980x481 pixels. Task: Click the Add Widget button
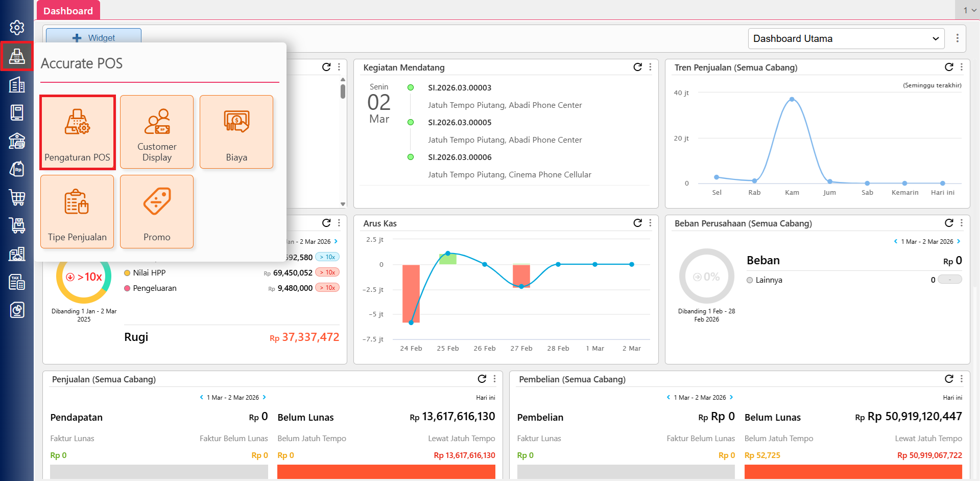93,38
